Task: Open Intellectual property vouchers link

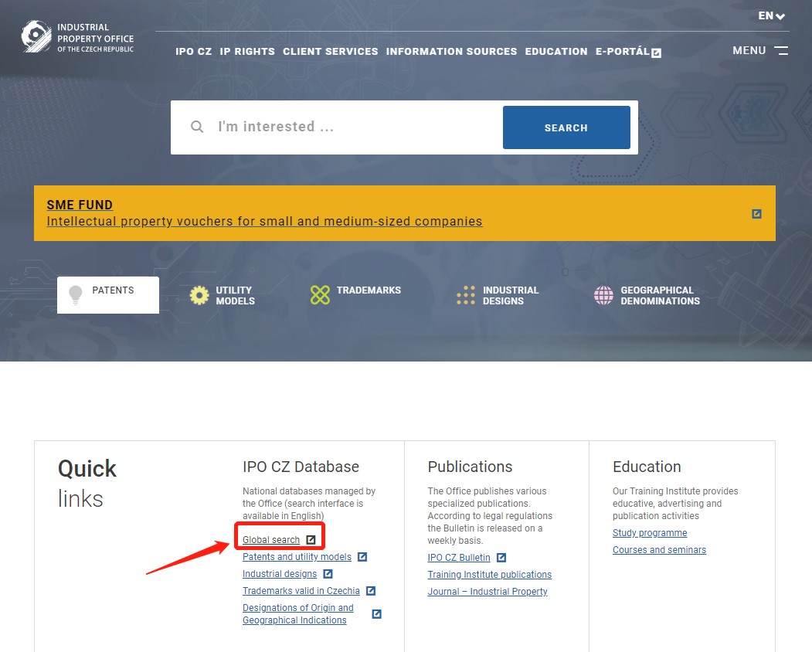Action: 265,221
